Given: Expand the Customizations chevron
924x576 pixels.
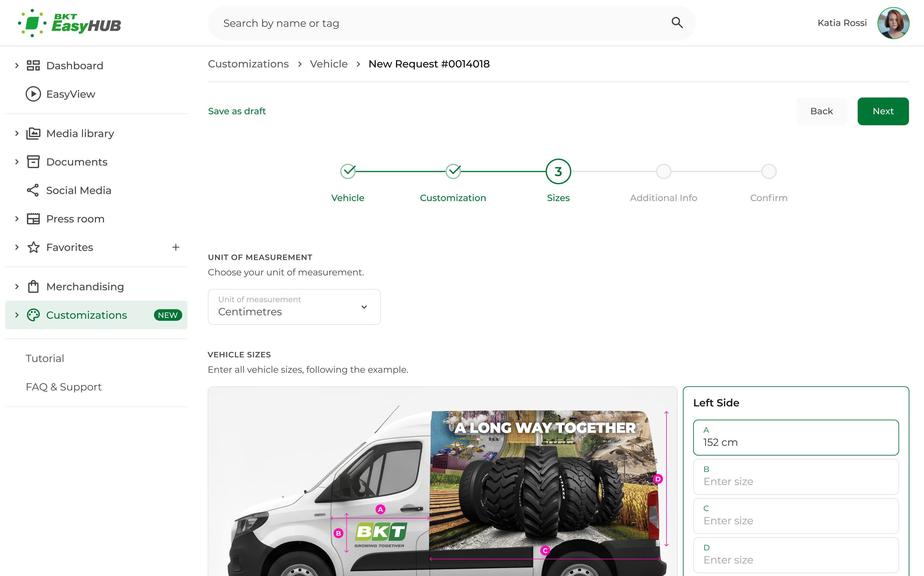Looking at the screenshot, I should 17,315.
